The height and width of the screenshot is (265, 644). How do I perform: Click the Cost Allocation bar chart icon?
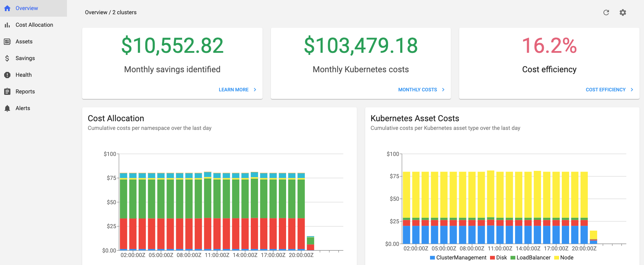pyautogui.click(x=7, y=25)
